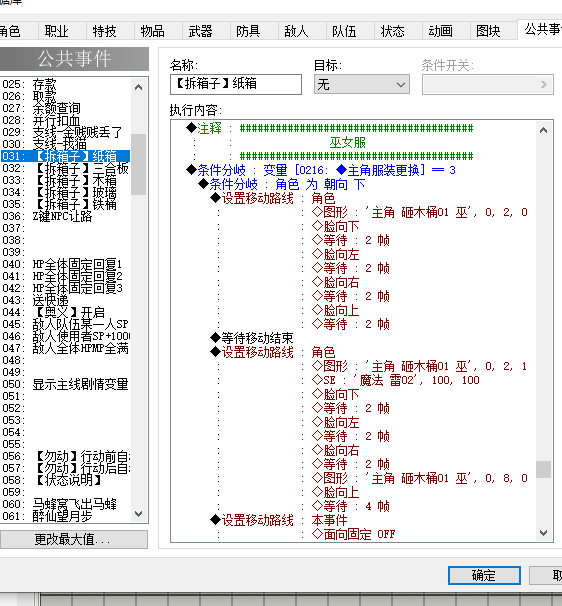Select the 面向固定 OFF line

353,534
